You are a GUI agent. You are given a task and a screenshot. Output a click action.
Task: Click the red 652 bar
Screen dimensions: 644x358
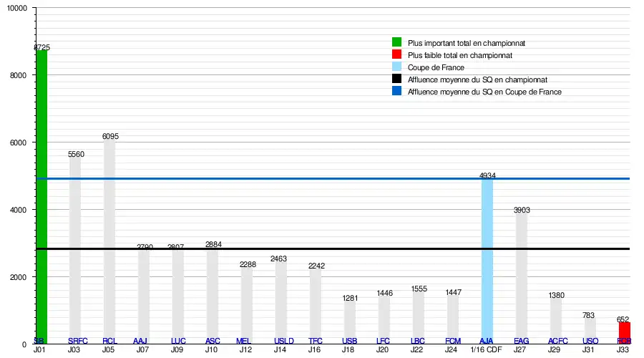click(625, 333)
